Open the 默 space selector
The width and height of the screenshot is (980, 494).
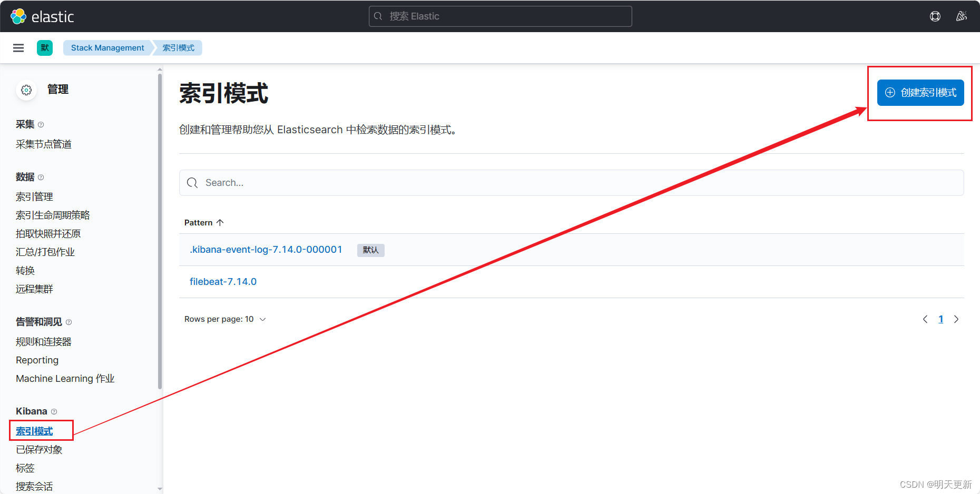(45, 47)
